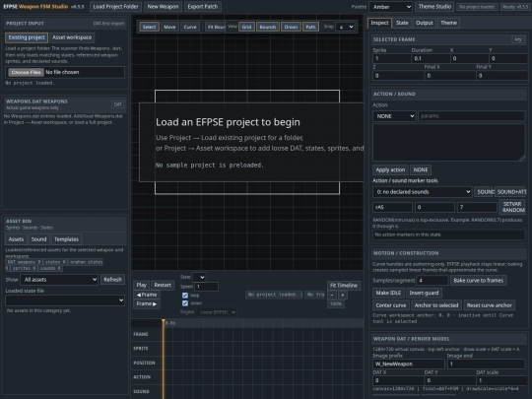Open the Sound tab in Asset Bin
The image size is (532, 399).
[38, 239]
